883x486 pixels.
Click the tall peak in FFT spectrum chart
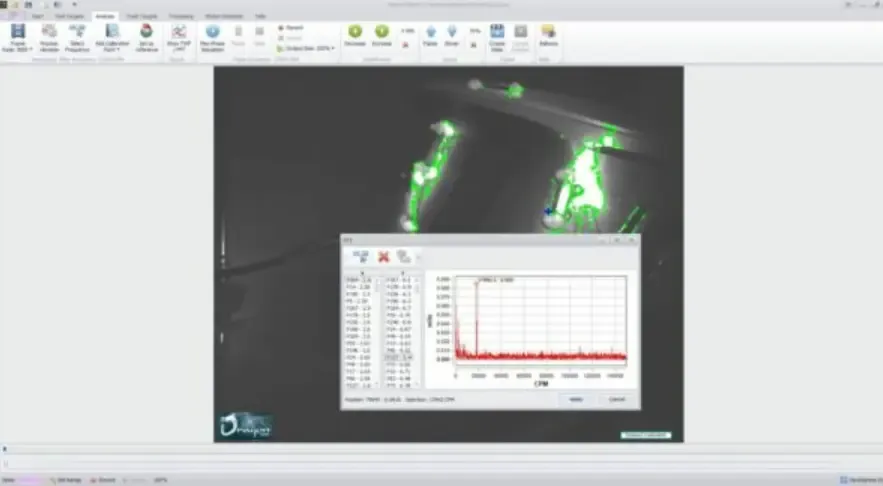coord(476,317)
